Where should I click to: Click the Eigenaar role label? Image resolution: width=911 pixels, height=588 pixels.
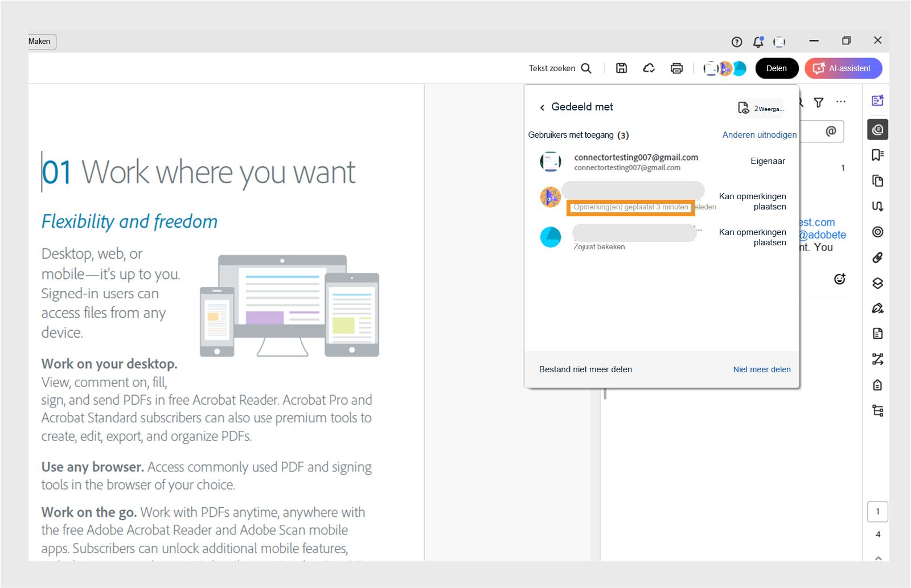pos(768,161)
